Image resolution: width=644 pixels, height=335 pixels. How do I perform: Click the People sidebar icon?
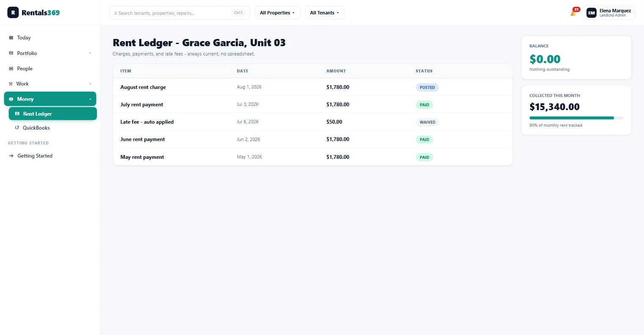point(11,69)
